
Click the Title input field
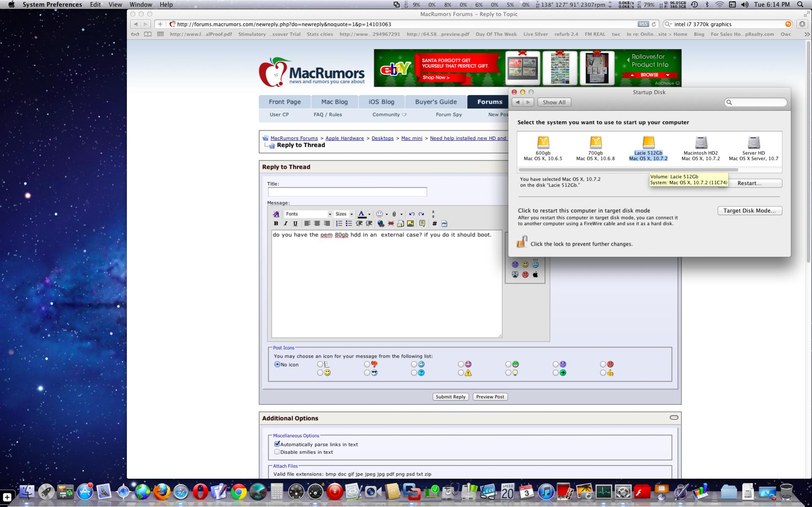[347, 192]
